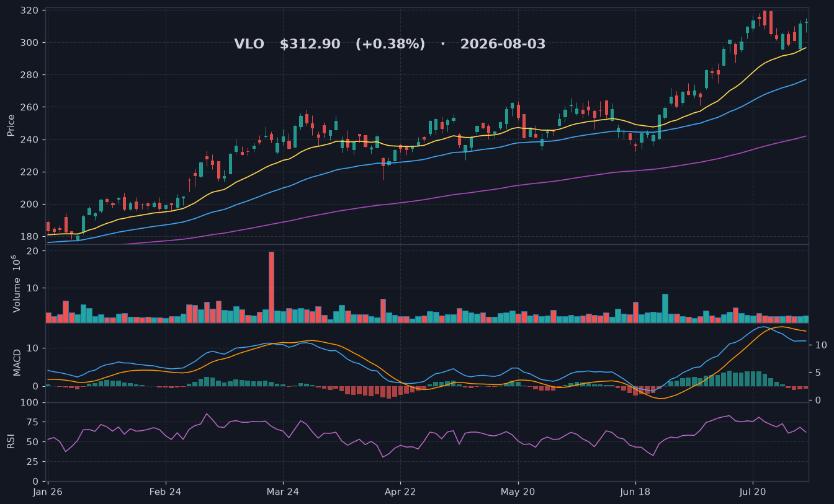This screenshot has width=834, height=504.
Task: Click the May 20 date label
Action: pyautogui.click(x=518, y=491)
